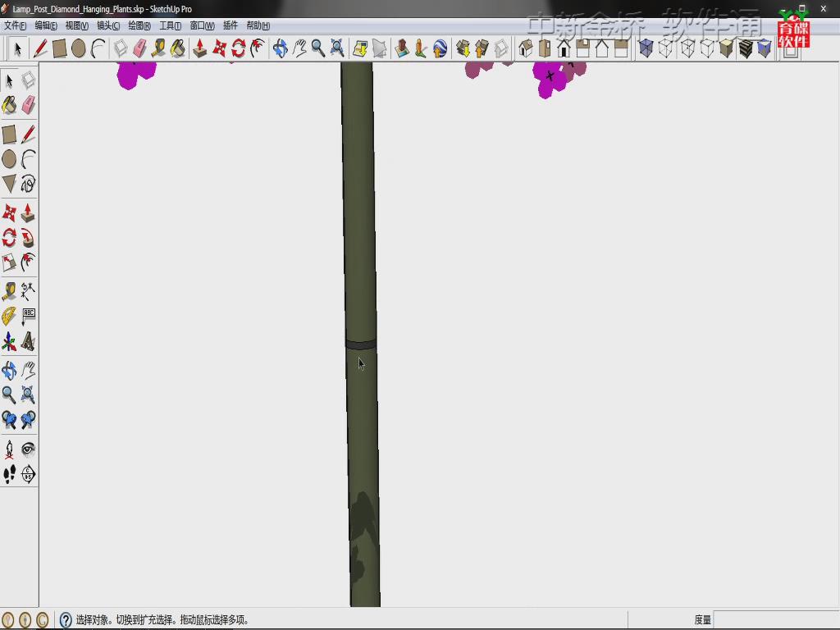Select the 3D Text tool
This screenshot has width=840, height=630.
click(28, 340)
